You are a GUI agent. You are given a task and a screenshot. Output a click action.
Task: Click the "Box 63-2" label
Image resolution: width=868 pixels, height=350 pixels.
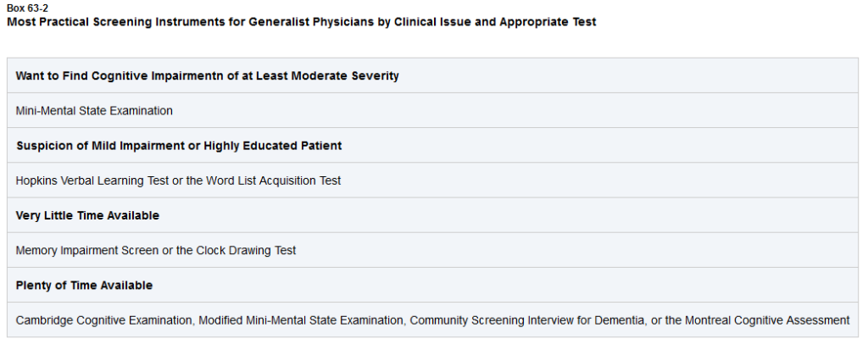24,8
